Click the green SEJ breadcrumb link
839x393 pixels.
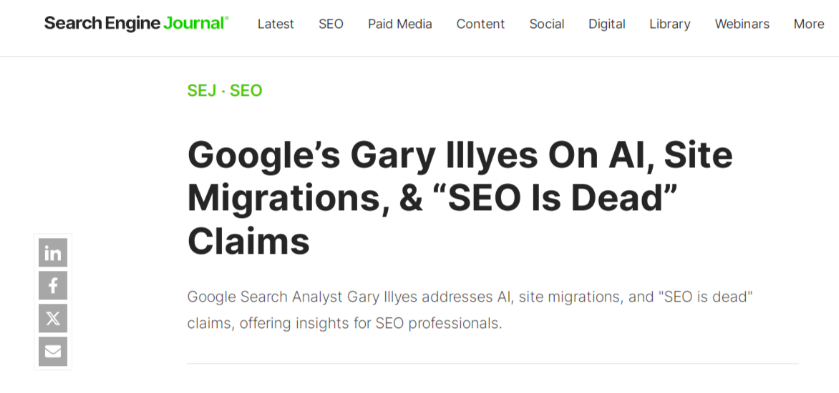[201, 90]
